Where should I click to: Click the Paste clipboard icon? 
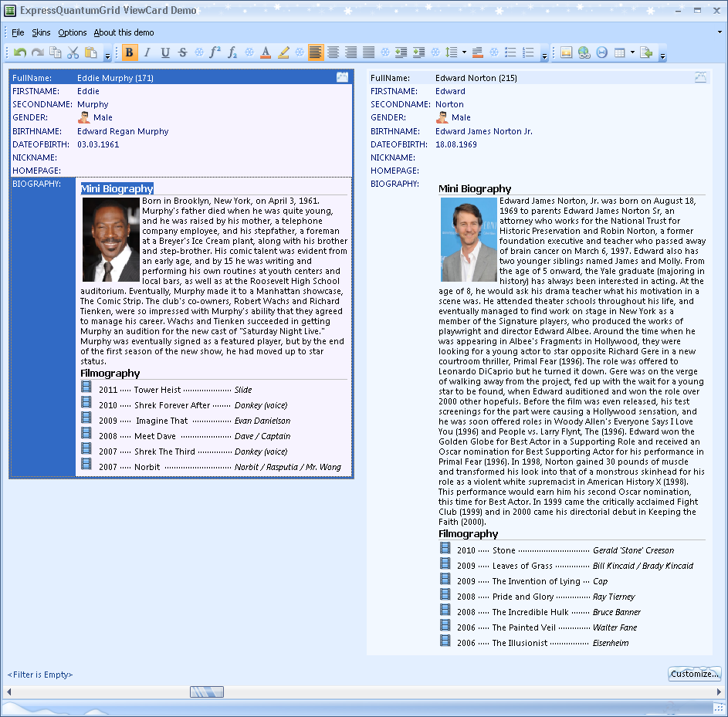click(91, 52)
